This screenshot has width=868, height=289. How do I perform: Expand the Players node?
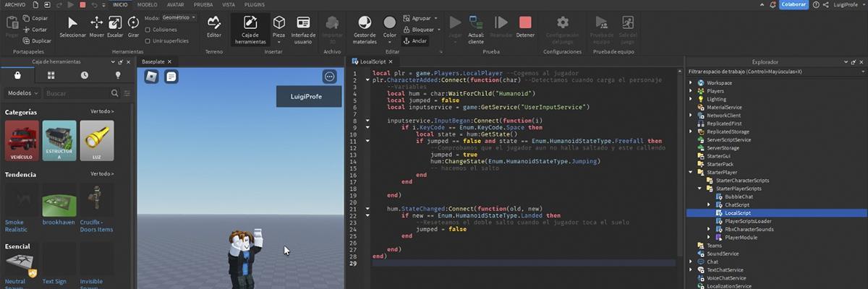click(x=692, y=91)
